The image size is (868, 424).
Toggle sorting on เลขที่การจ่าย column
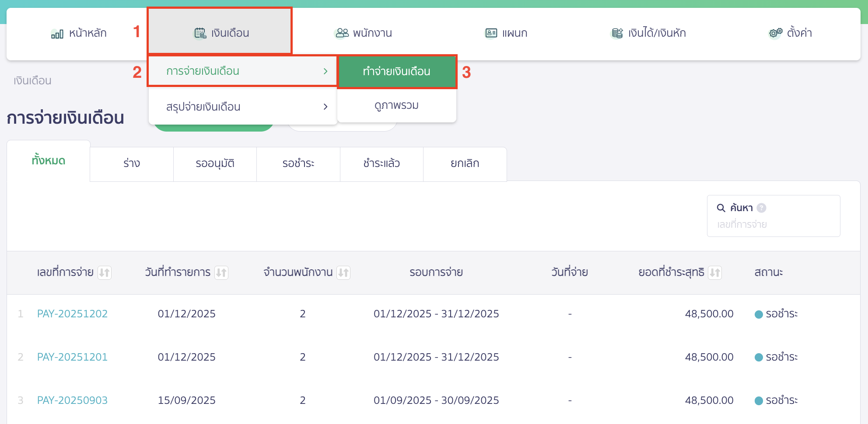pyautogui.click(x=105, y=272)
